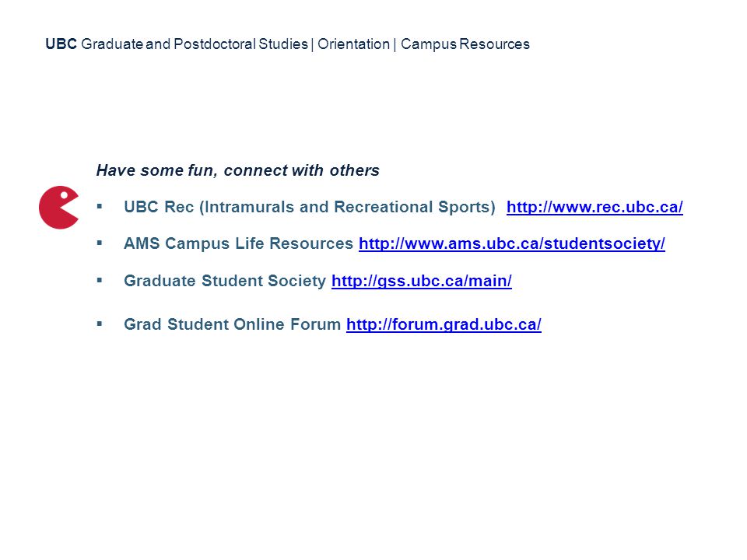
Task: Select the 'Grad Student Online Forum' label
Action: tap(232, 324)
